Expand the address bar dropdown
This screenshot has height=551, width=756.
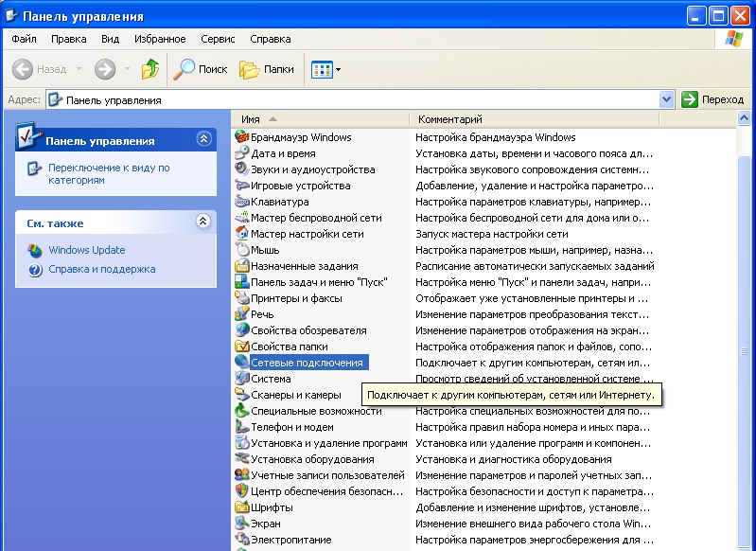click(666, 99)
